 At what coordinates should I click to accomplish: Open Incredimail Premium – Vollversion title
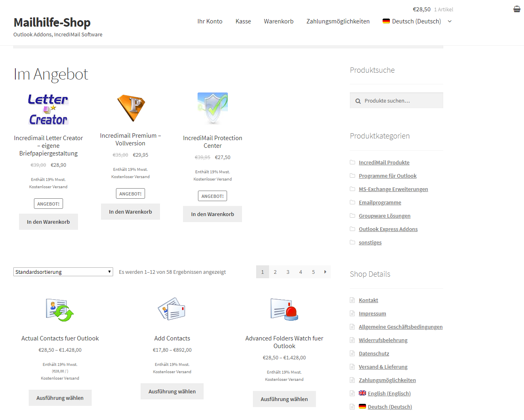click(130, 139)
